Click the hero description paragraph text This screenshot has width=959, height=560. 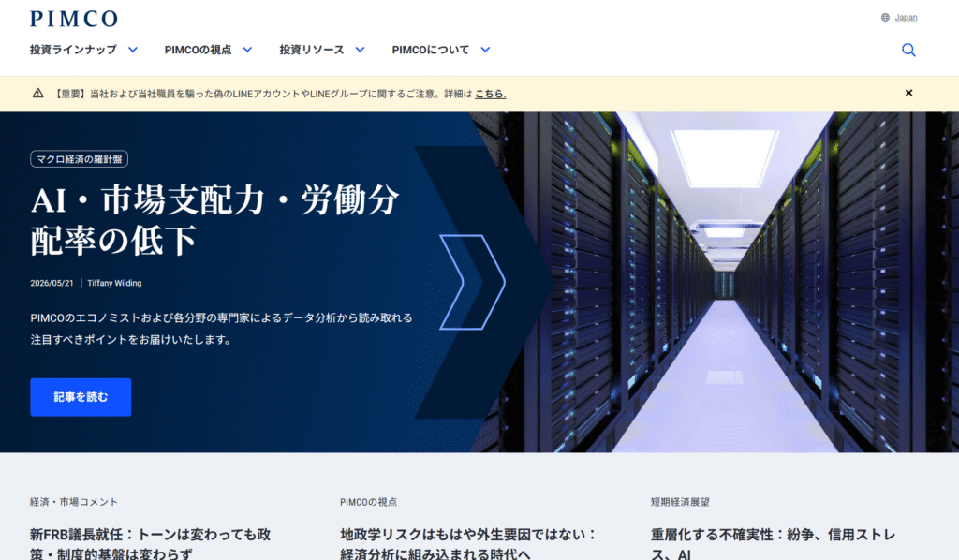click(x=221, y=329)
